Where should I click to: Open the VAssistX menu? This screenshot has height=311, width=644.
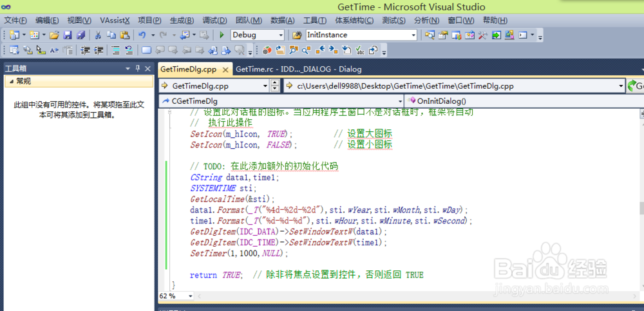(115, 21)
